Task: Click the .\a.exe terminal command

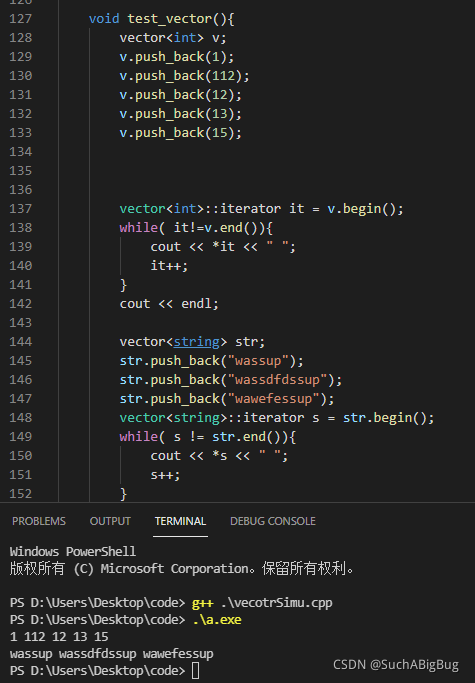Action: [x=217, y=620]
